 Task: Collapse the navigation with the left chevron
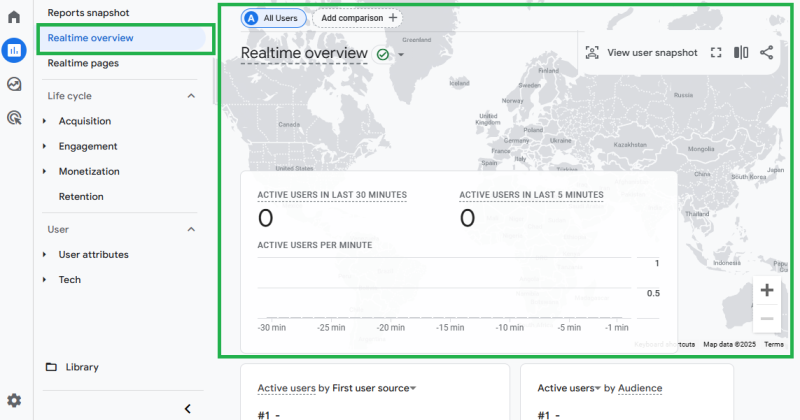[x=188, y=409]
